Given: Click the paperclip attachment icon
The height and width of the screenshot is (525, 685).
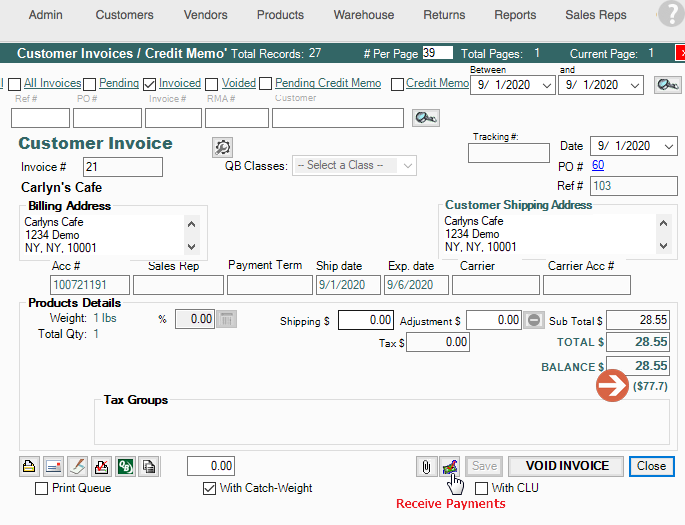Looking at the screenshot, I should 427,466.
